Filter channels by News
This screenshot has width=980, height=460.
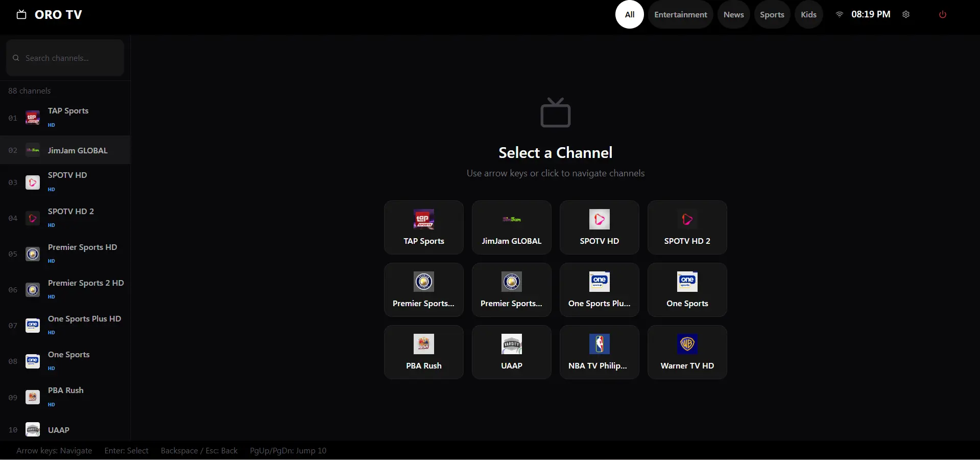(x=734, y=14)
